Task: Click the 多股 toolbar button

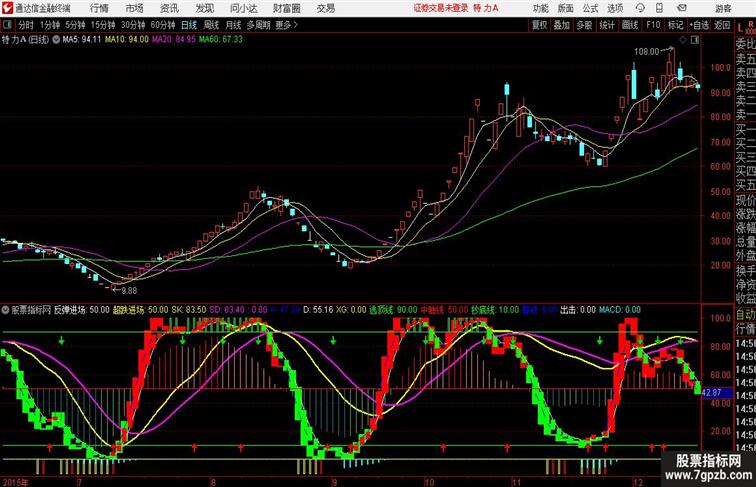Action: (x=584, y=25)
